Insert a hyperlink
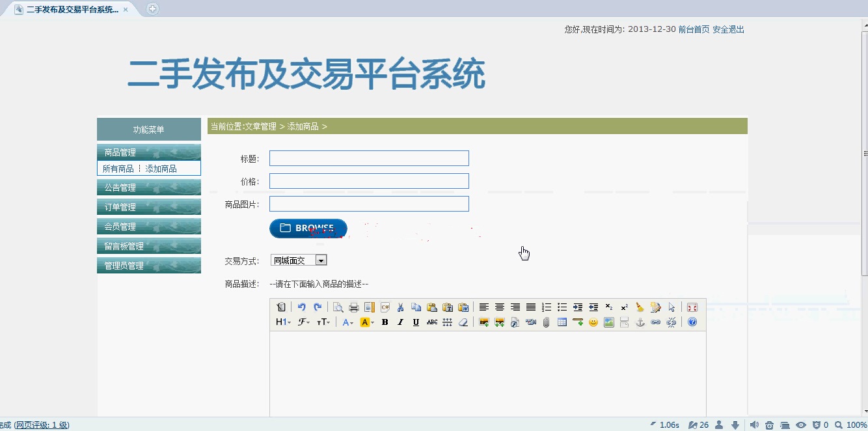This screenshot has width=868, height=431. [656, 322]
